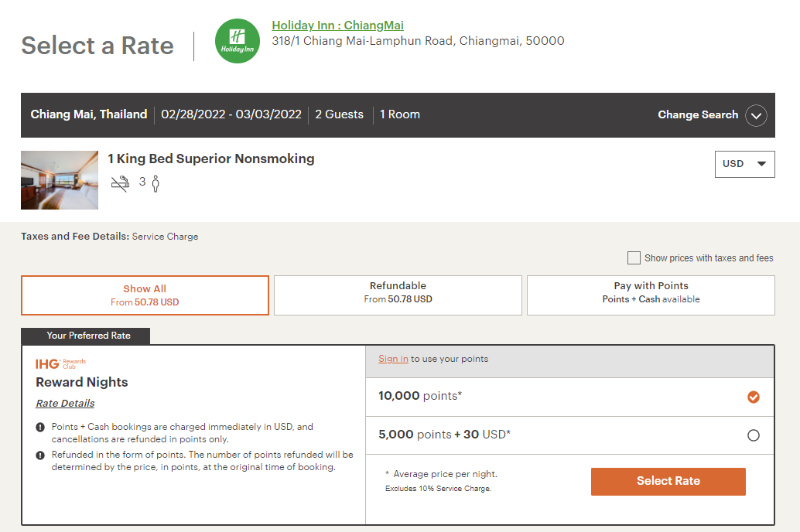Click the nonsmoking room icon

[x=120, y=182]
